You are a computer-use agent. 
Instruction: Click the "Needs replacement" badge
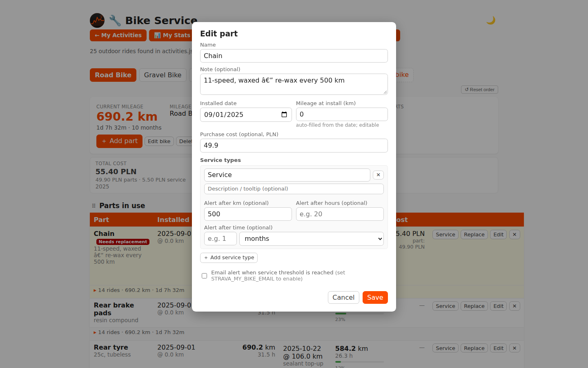[x=123, y=242]
